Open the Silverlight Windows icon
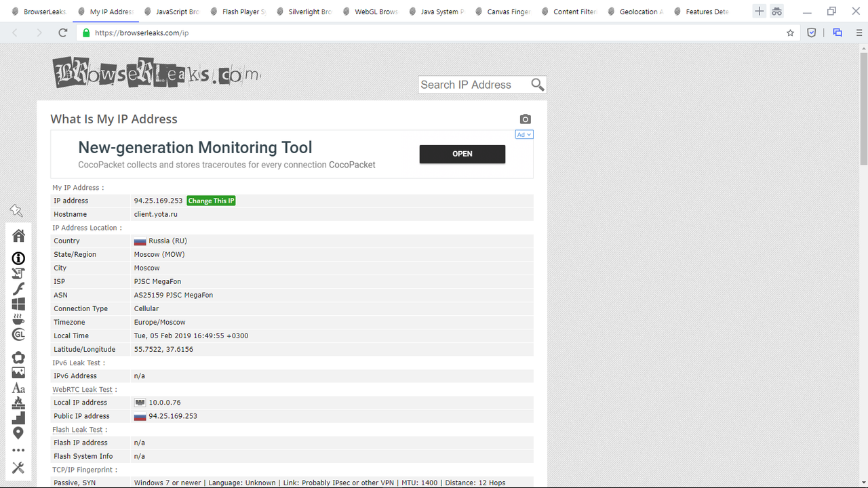The image size is (868, 488). coord(18,304)
